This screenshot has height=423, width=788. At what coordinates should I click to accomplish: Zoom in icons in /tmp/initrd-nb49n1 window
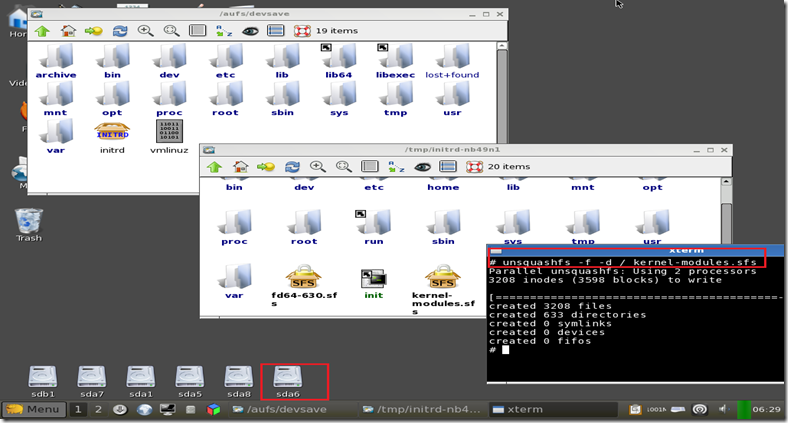coord(318,167)
